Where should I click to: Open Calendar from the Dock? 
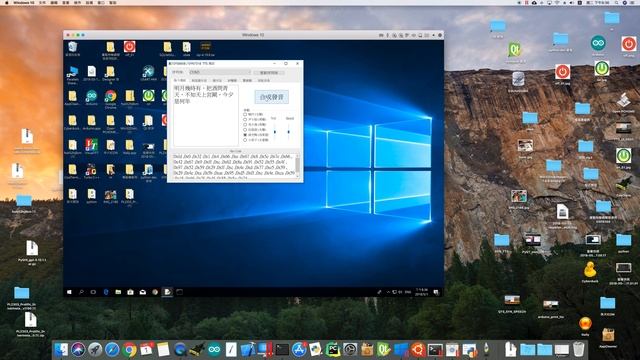146,350
